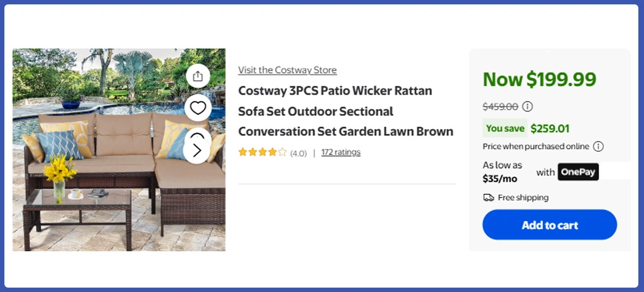Click the free shipping truck icon
644x292 pixels.
[488, 198]
